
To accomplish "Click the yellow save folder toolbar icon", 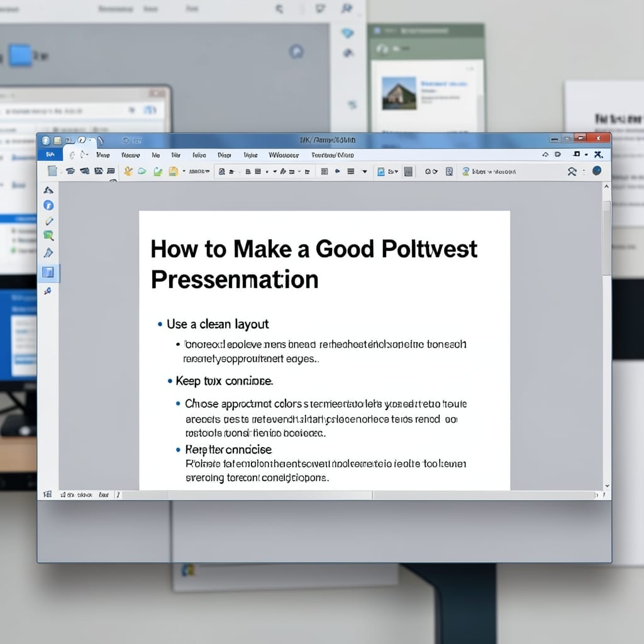I will coord(174,171).
